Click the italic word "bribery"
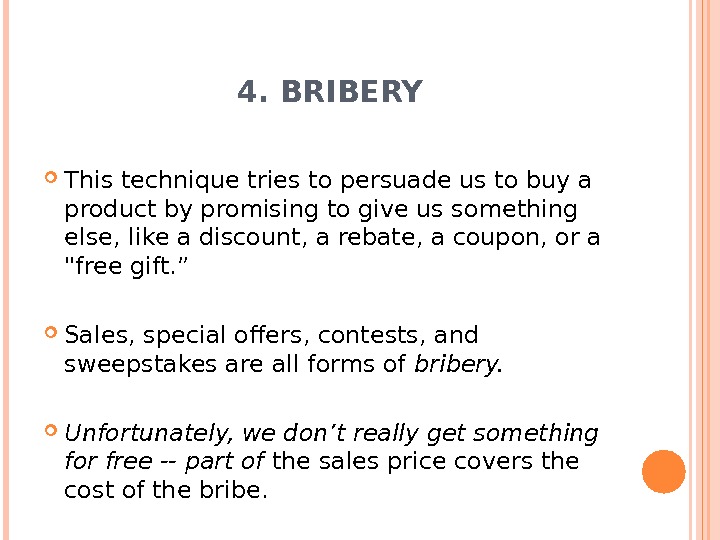 [x=455, y=363]
